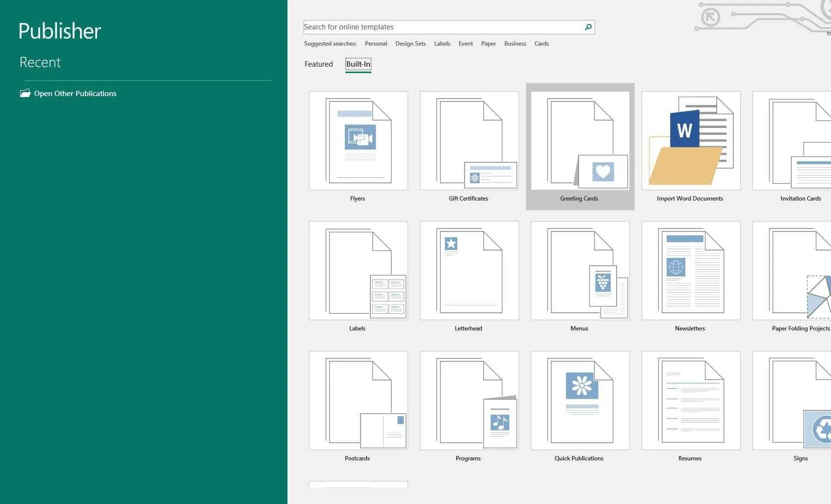
Task: Click the Signs caption text
Action: click(801, 458)
